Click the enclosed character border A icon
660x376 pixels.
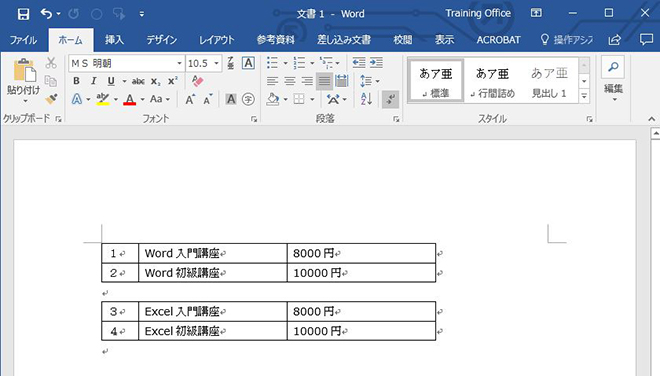point(248,63)
